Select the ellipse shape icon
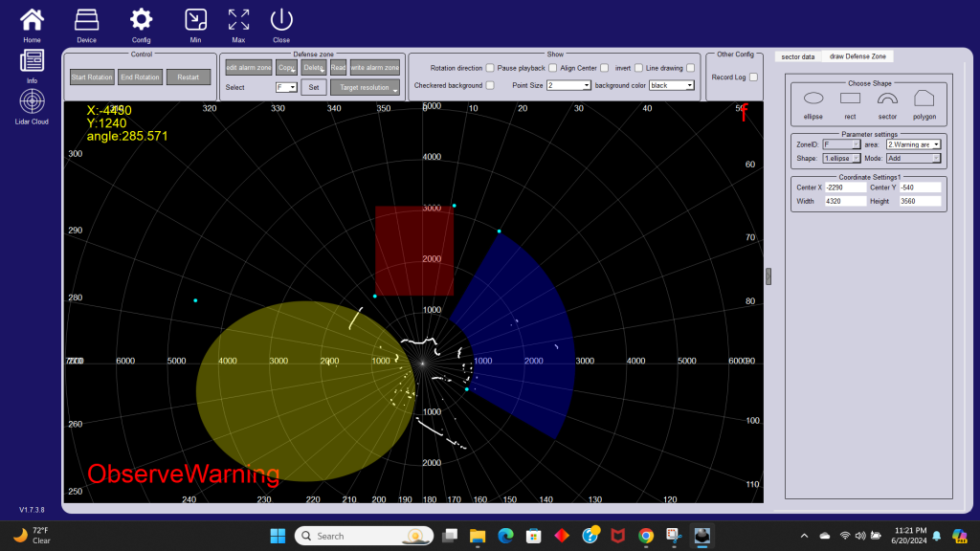This screenshot has height=551, width=980. click(813, 98)
